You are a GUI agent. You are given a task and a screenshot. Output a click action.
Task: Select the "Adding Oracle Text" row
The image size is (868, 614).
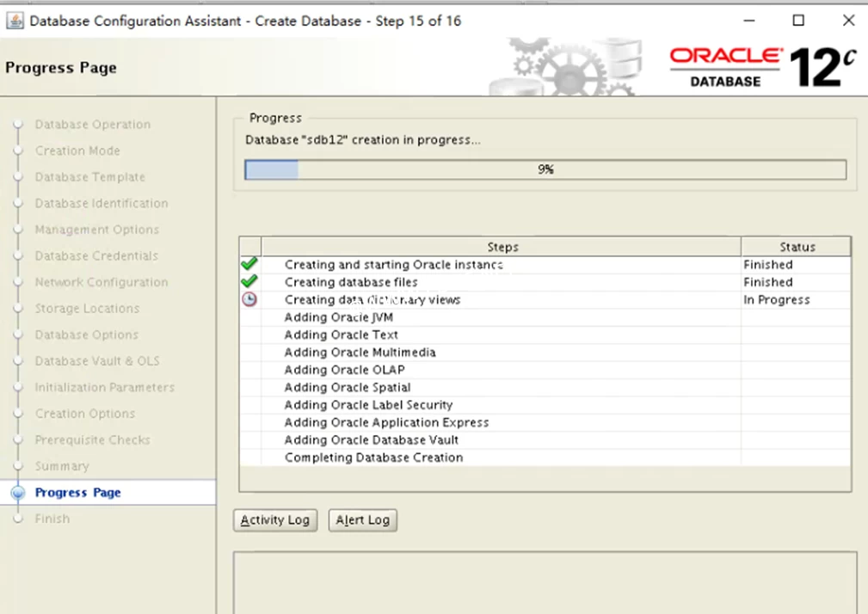point(545,335)
